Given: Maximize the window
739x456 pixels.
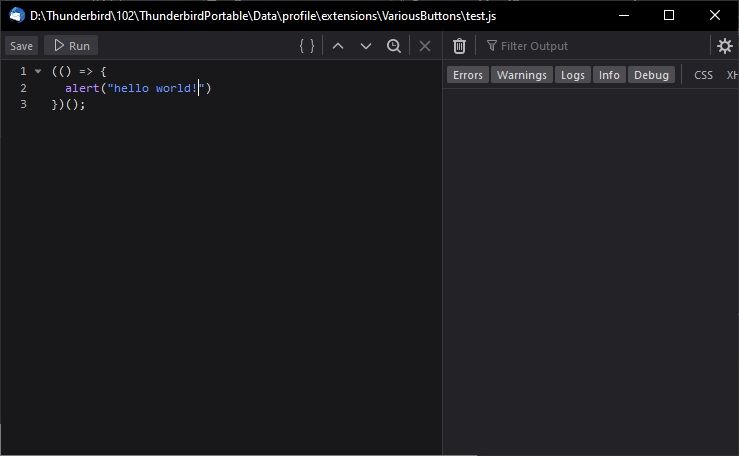Looking at the screenshot, I should pyautogui.click(x=669, y=16).
